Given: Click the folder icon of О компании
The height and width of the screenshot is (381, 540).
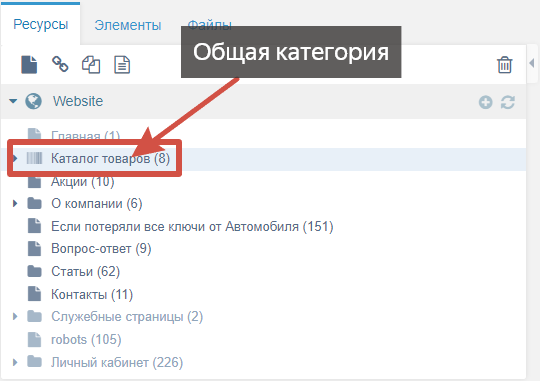Looking at the screenshot, I should pos(34,203).
